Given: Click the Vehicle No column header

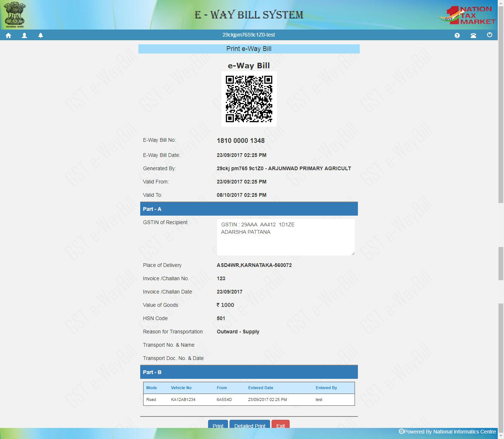Looking at the screenshot, I should point(181,388).
